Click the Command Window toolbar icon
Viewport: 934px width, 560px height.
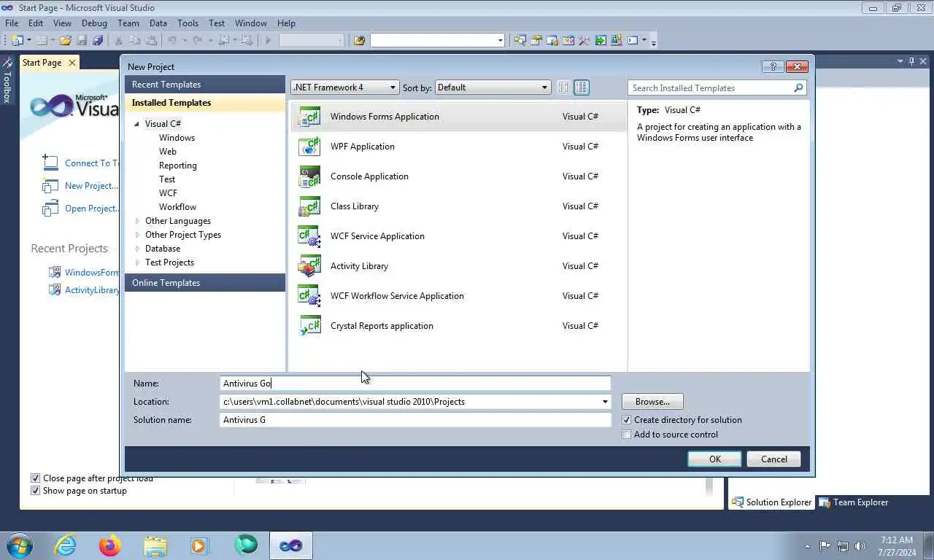click(x=633, y=40)
